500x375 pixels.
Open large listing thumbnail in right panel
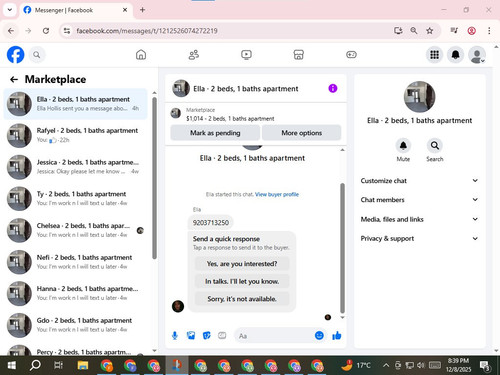(419, 97)
